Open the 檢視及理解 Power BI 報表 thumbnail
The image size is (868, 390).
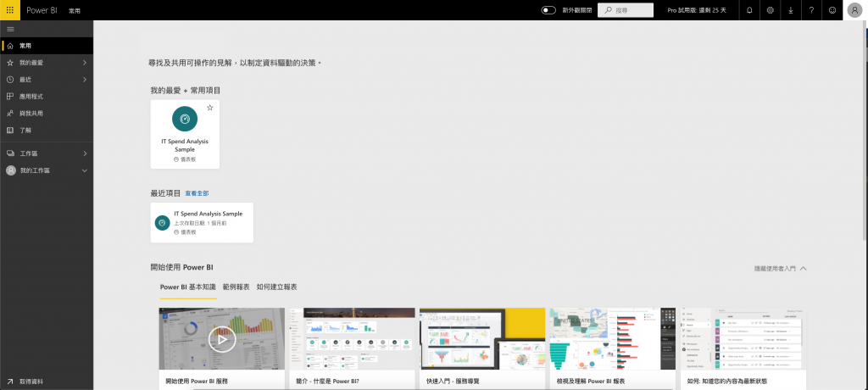point(613,339)
